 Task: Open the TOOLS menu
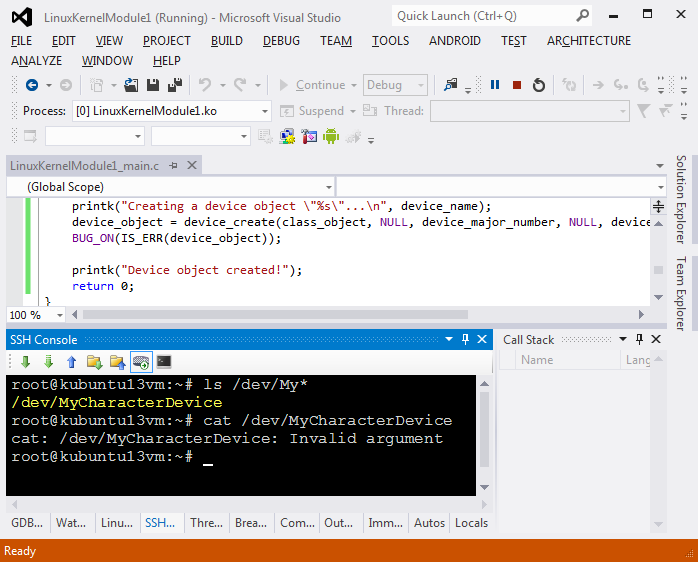tap(390, 41)
